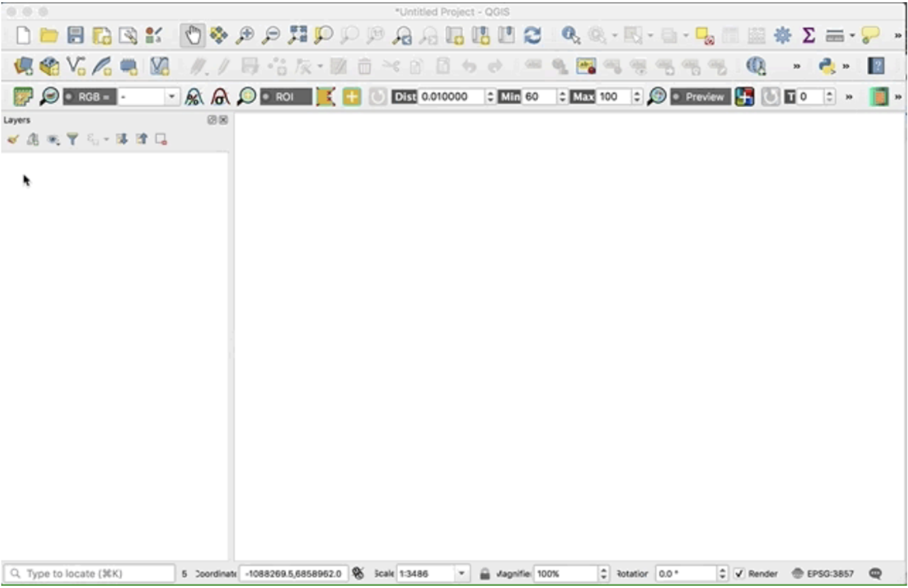This screenshot has width=908, height=588.
Task: Click Remove Layer icon in Layers panel
Action: [161, 139]
